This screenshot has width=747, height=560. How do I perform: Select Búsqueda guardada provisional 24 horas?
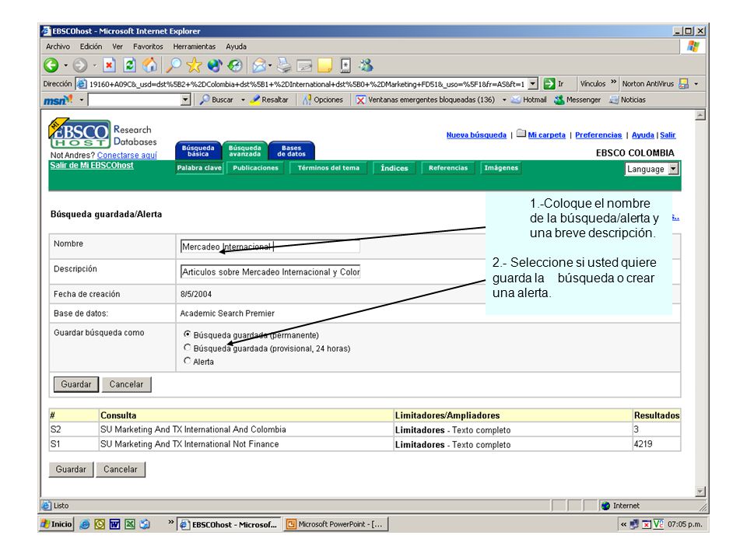(x=188, y=348)
